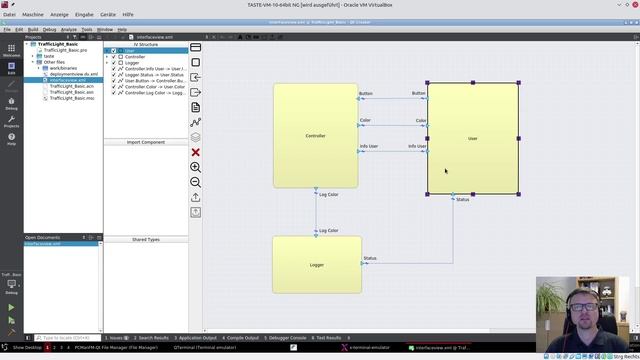Screen dimensions: 640x360
Task: Open TrafficLight_Basic.pro in project tree
Action: click(65, 50)
